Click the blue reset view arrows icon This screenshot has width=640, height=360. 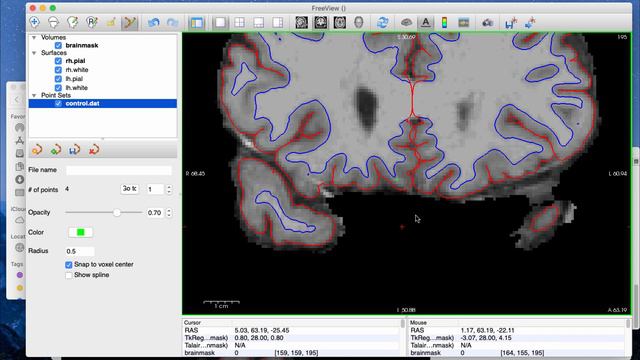(382, 22)
